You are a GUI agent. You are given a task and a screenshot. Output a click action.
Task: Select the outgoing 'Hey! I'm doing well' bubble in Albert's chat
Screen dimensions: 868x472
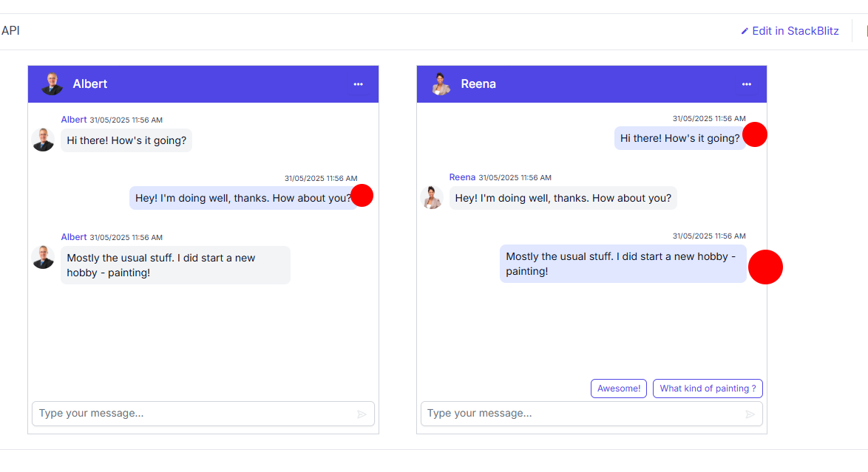click(243, 198)
